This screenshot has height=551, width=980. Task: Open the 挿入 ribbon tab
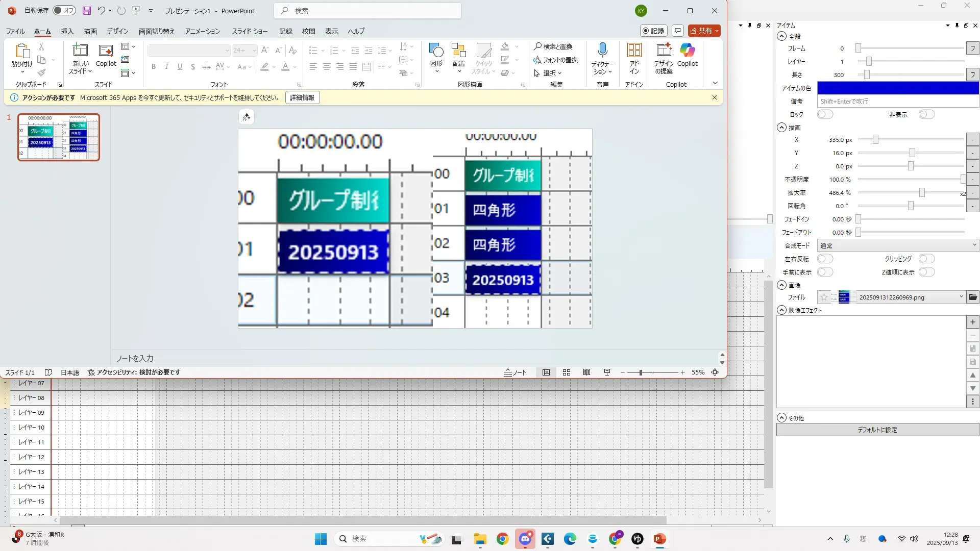tap(67, 31)
